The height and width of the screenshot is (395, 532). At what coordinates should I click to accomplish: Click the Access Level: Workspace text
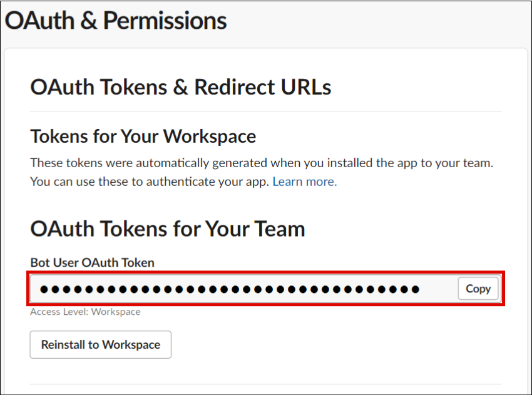point(85,312)
